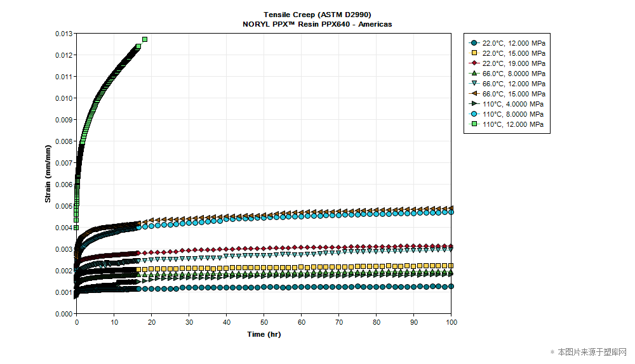Click the Chinese source watermark text at bottom right
635x364 pixels.
592,351
